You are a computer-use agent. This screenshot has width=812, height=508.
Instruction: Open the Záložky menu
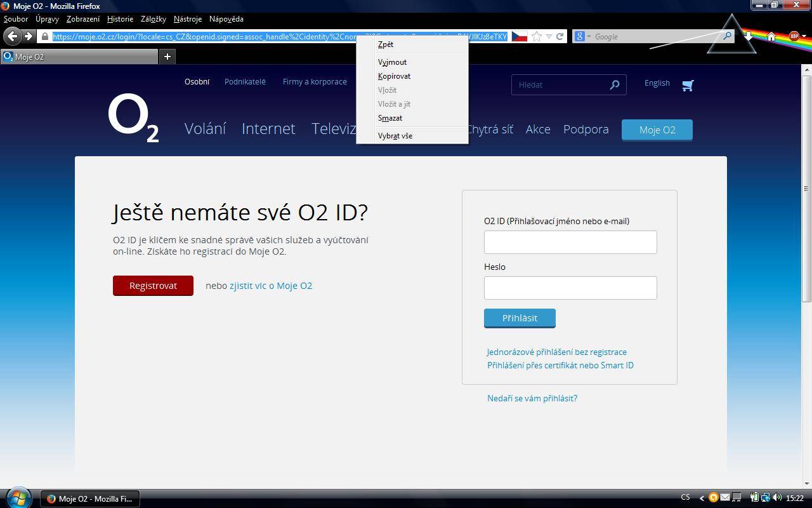click(153, 19)
